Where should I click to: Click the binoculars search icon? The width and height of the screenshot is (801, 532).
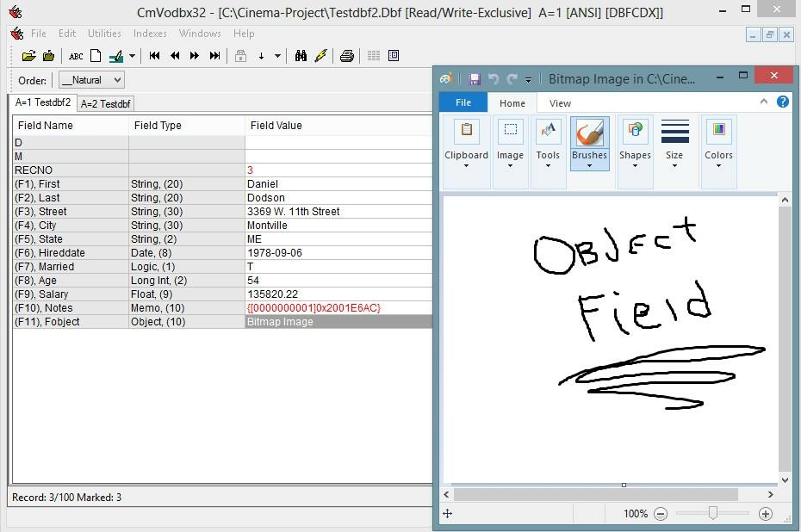point(301,56)
